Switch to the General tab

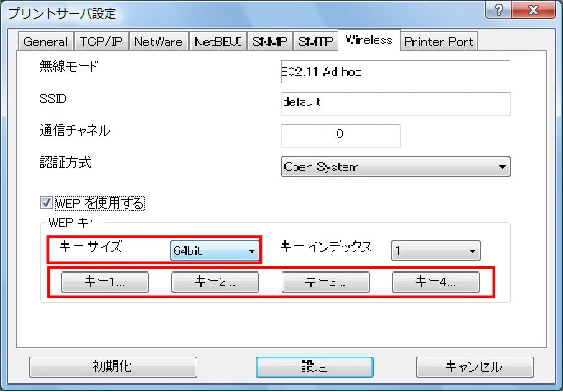[x=46, y=41]
